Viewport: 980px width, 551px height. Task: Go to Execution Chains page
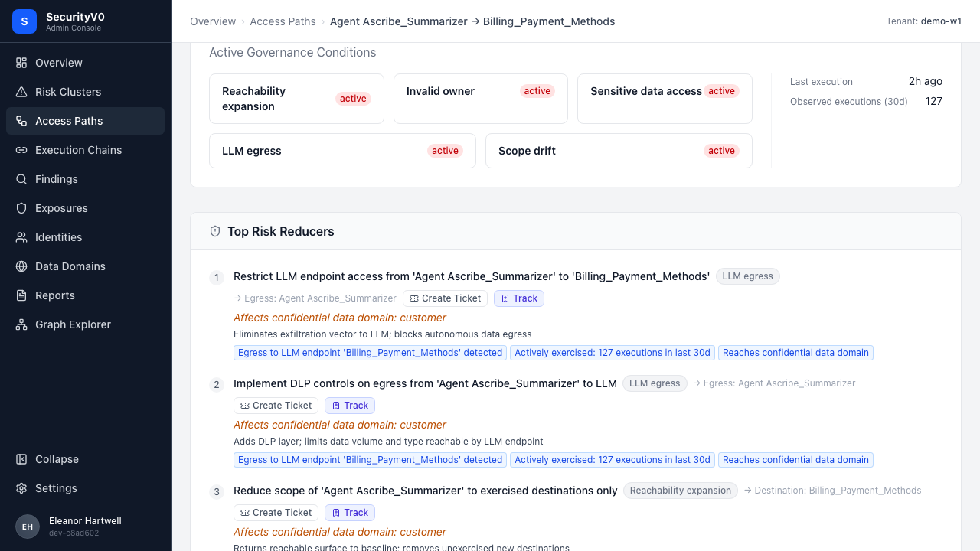(85, 150)
